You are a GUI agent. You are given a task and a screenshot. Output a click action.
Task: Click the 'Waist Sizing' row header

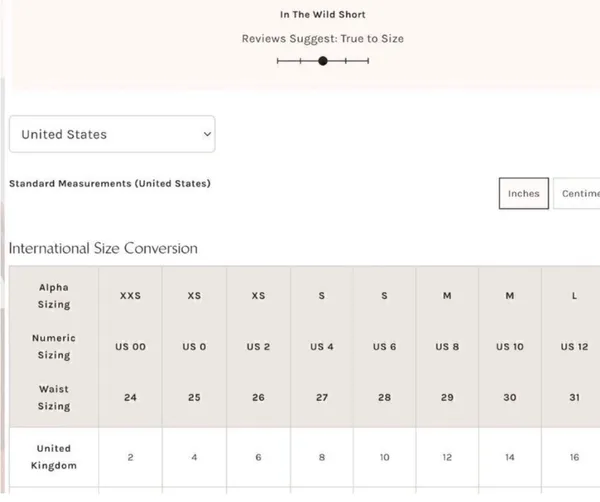[54, 398]
